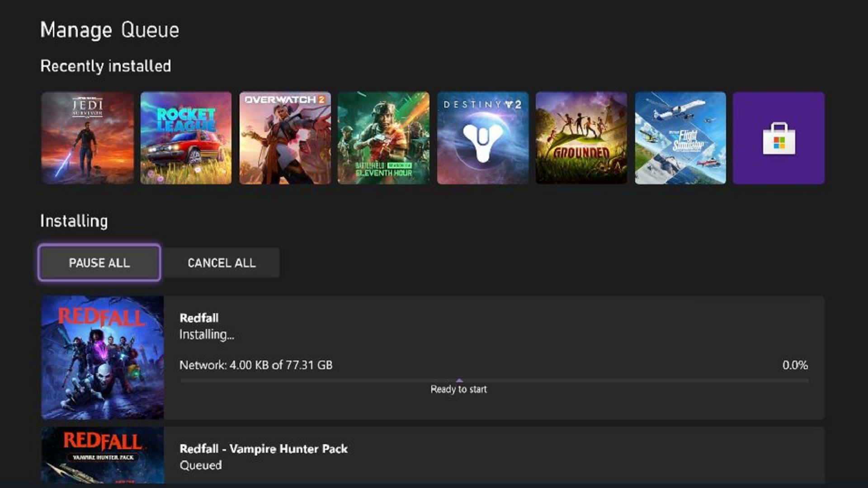Click the Queued status text

[201, 465]
